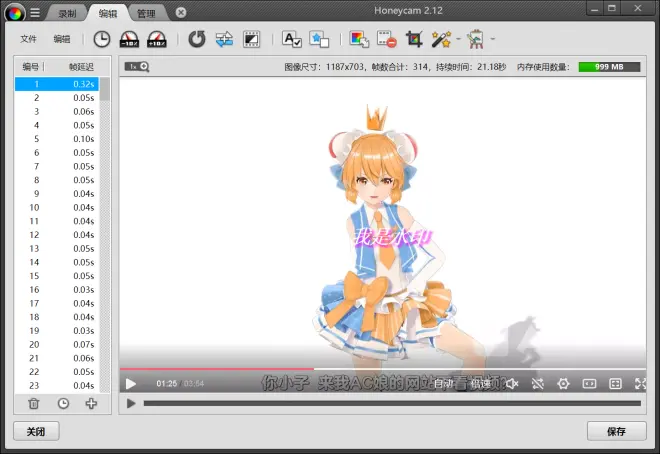The image size is (660, 454).
Task: Decrease speed with the -10% gauge icon
Action: (x=129, y=39)
